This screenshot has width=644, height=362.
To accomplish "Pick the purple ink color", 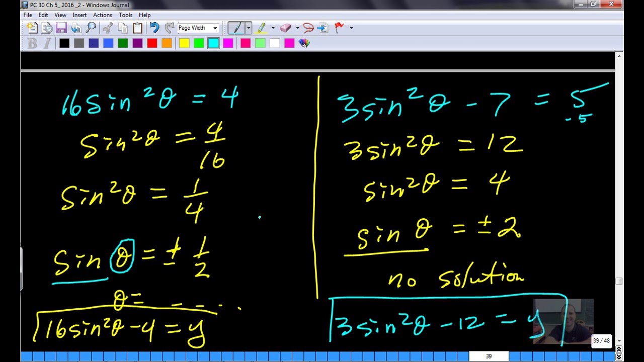I will pyautogui.click(x=137, y=43).
